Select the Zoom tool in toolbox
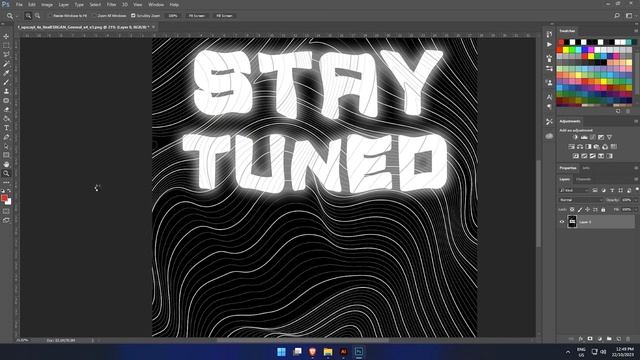 [6, 173]
